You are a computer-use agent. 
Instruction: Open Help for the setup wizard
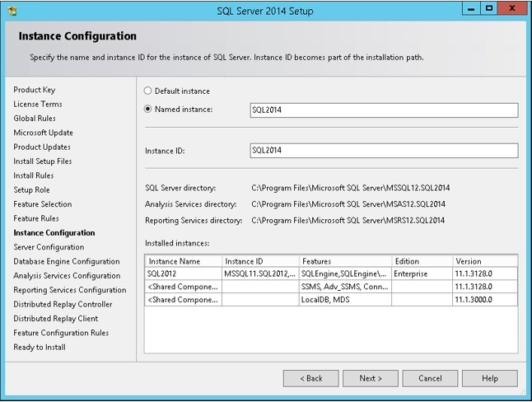tap(489, 378)
